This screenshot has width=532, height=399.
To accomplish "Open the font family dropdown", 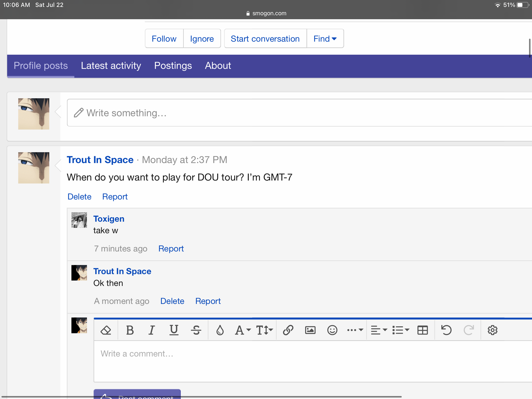I will pos(243,330).
